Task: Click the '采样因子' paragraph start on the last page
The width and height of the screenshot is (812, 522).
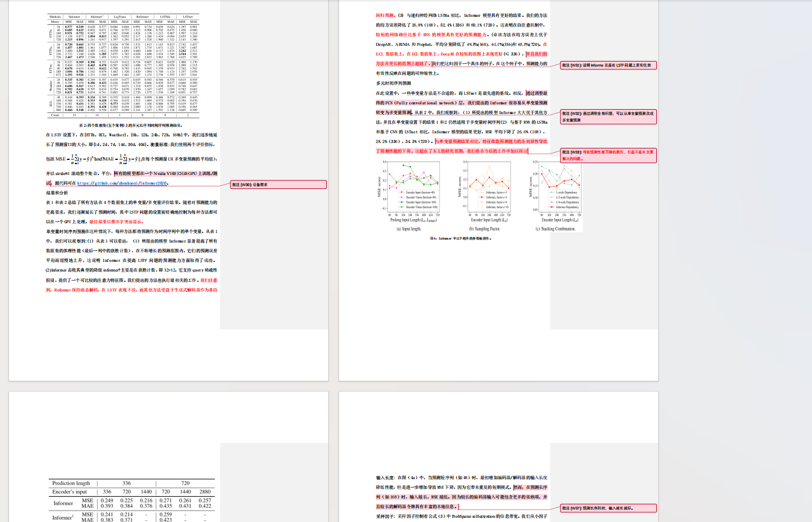Action: [x=386, y=518]
